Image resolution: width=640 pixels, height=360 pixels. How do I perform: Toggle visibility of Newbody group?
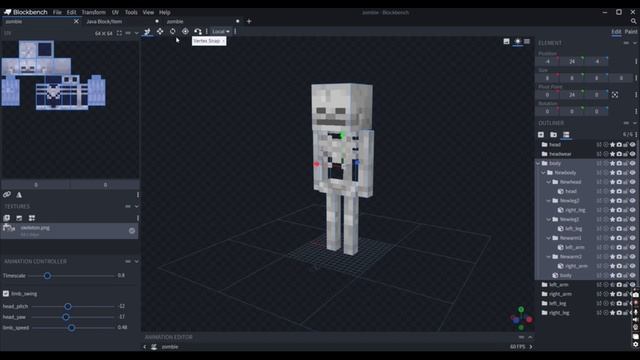pos(633,173)
